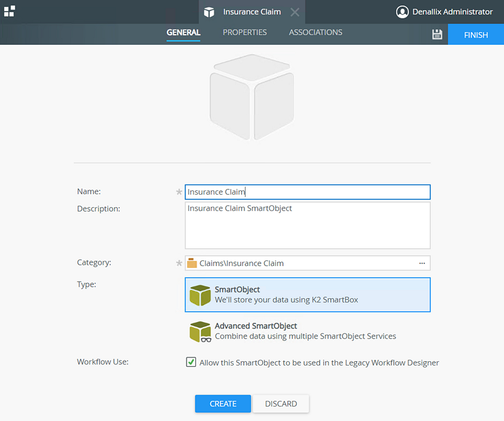The height and width of the screenshot is (421, 504).
Task: Click the save disk icon
Action: click(437, 35)
